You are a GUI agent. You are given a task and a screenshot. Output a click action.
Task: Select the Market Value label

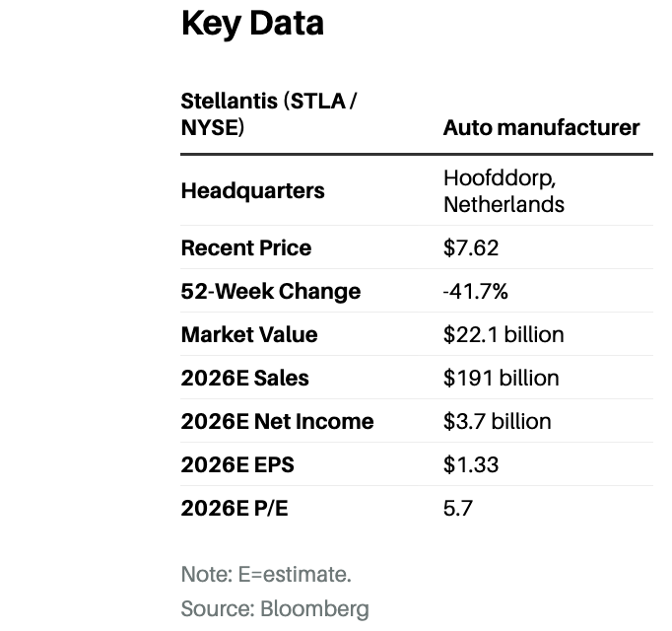pyautogui.click(x=249, y=335)
